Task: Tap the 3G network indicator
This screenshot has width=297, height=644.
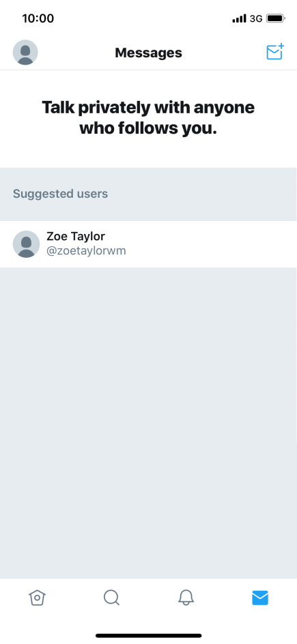Action: 256,18
